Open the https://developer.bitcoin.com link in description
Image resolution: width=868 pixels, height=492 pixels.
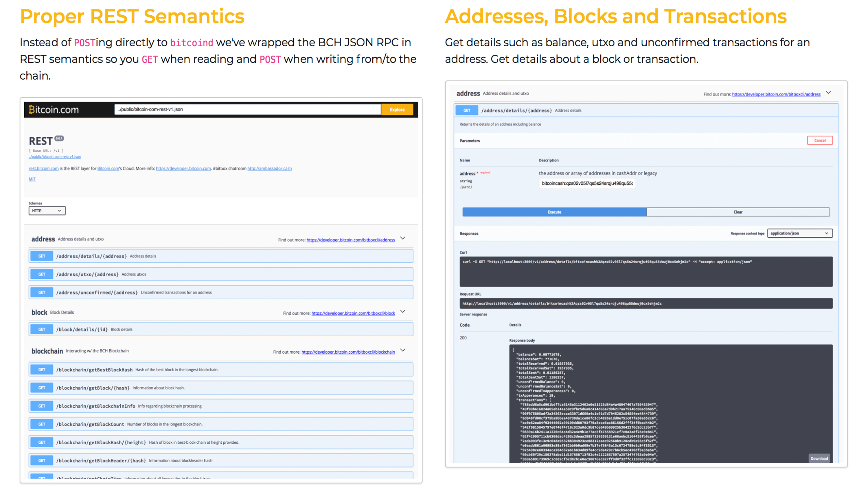pos(183,168)
